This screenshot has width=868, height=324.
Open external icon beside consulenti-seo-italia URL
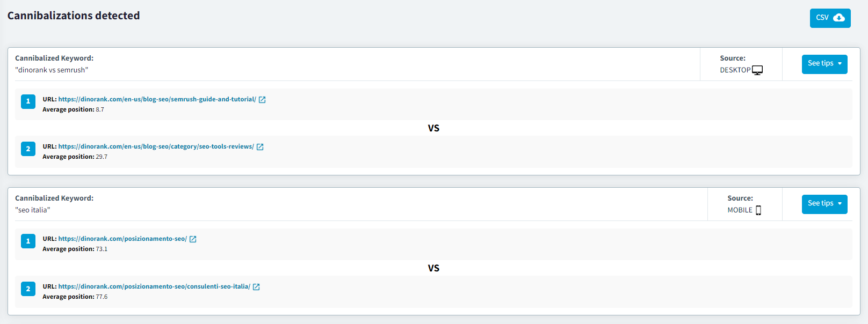point(256,287)
